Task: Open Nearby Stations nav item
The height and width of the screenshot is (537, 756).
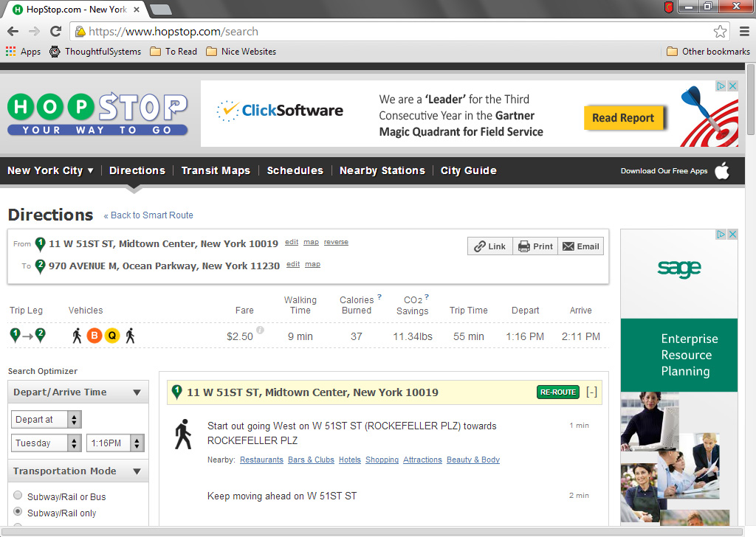Action: point(382,170)
